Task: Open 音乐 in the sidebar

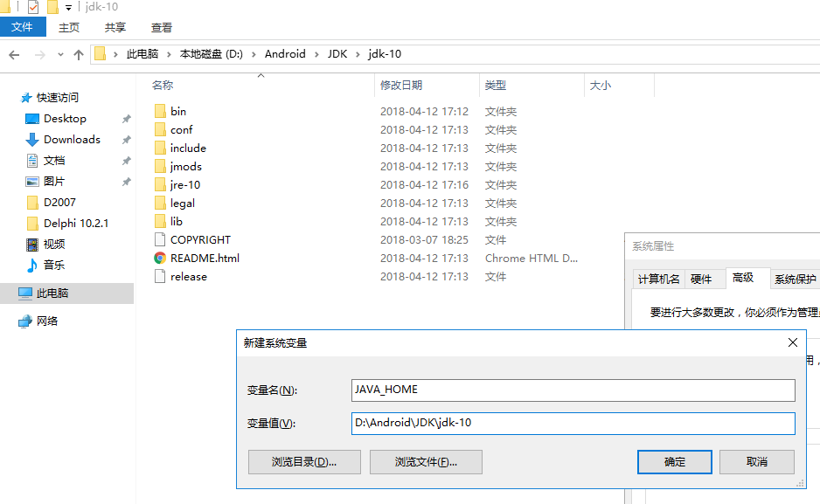Action: (54, 265)
